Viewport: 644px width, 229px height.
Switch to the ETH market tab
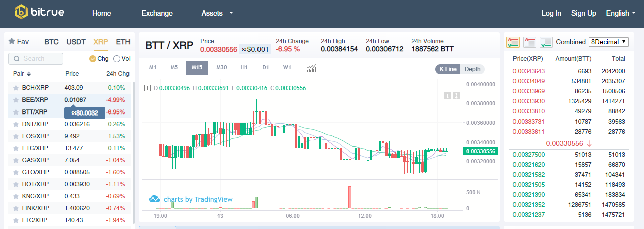123,42
